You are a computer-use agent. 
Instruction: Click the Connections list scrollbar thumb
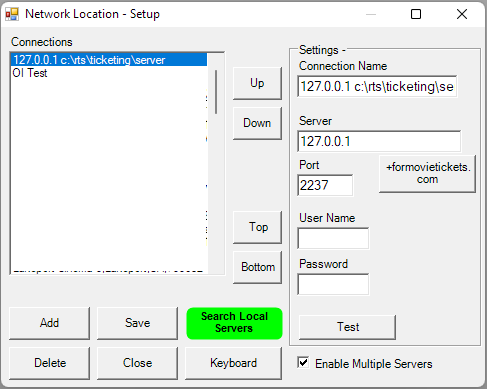click(216, 92)
